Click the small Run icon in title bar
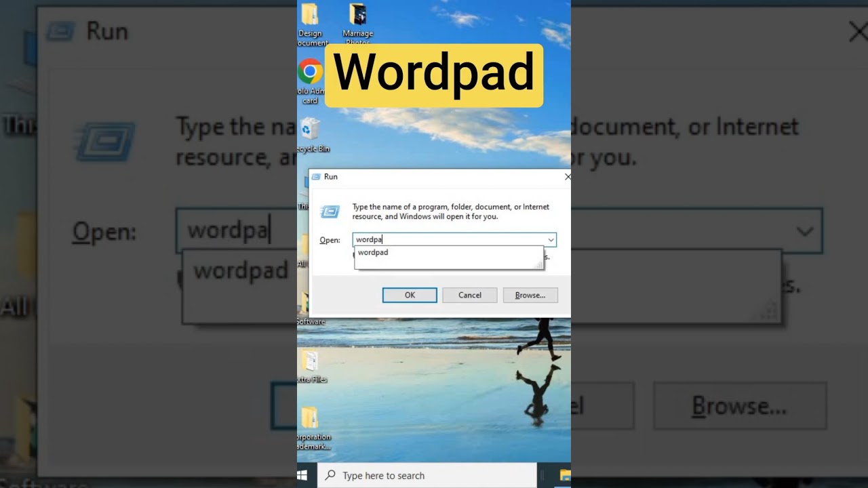Screen dimensions: 868x488 click(x=316, y=177)
